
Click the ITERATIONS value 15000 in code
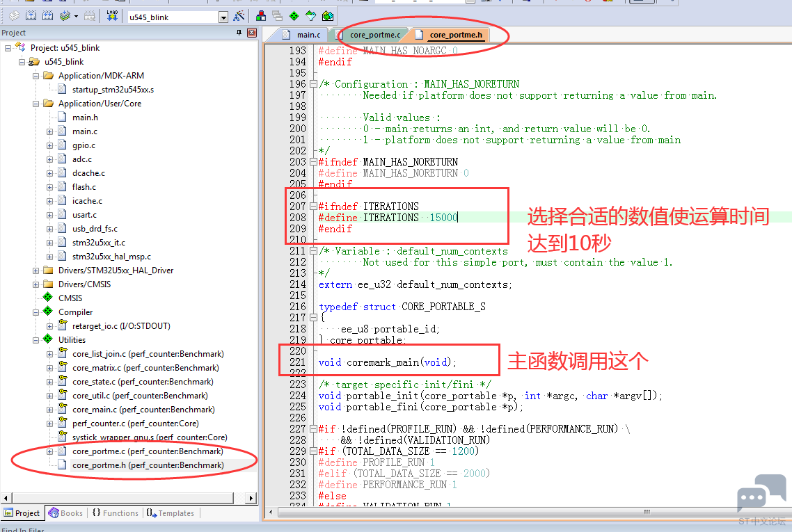point(443,218)
